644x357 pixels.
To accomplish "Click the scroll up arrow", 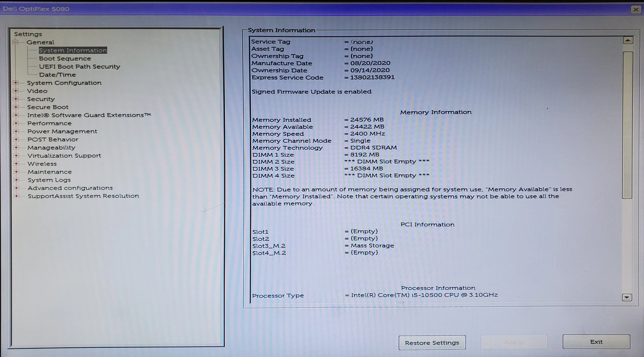I will (628, 40).
